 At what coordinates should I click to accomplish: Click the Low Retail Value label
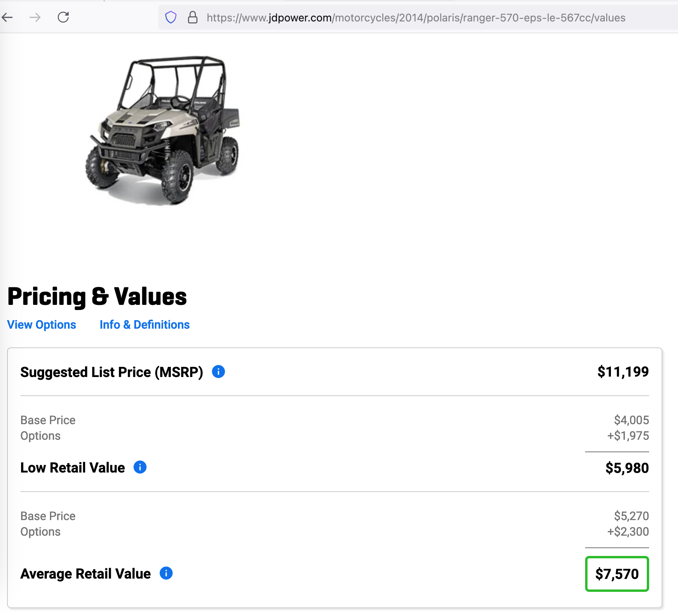[x=73, y=467]
